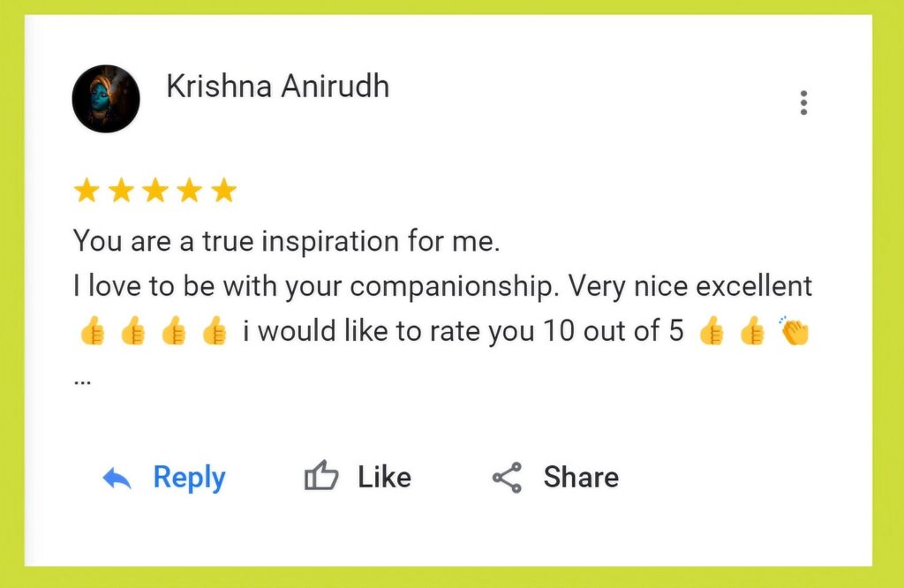Click the "You are a true inspiration" line
The image size is (904, 588).
pyautogui.click(x=286, y=241)
